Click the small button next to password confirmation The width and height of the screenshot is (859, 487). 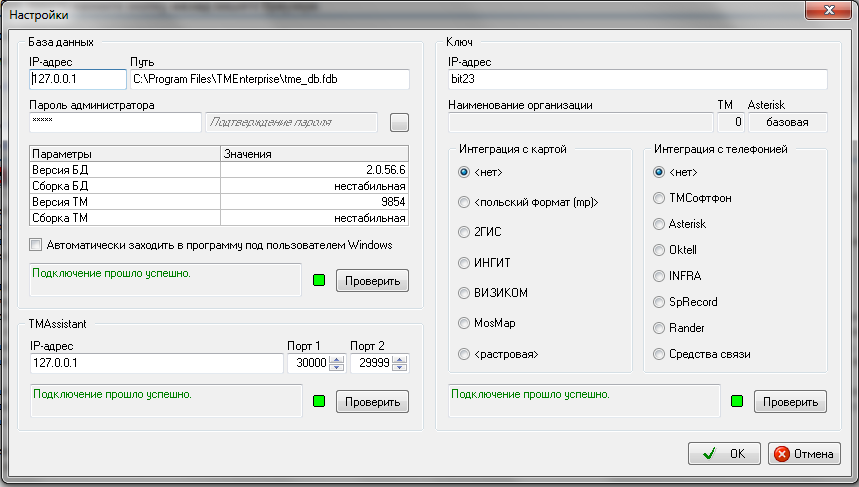tap(399, 122)
